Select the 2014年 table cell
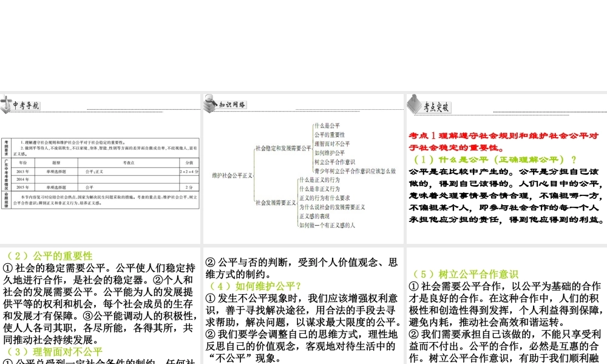The width and height of the screenshot is (607, 364). coord(23,179)
